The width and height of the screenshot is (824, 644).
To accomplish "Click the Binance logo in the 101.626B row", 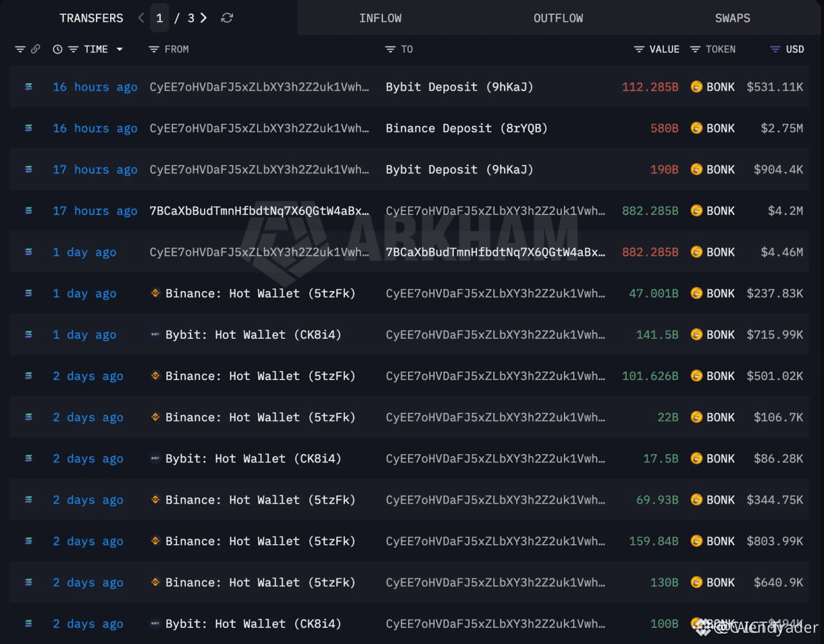I will (155, 375).
